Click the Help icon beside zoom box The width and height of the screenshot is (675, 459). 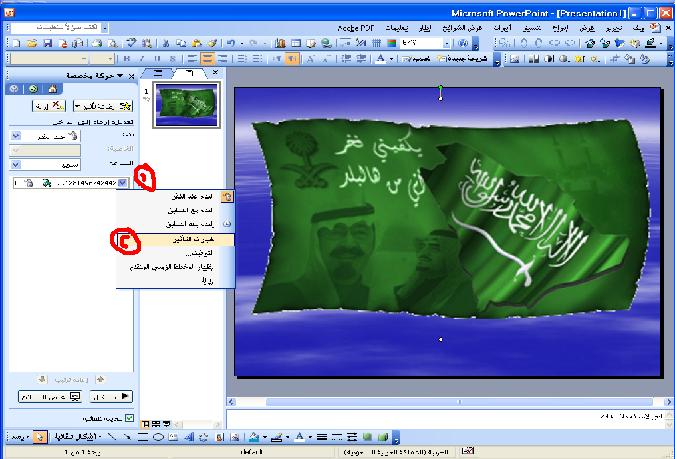[x=463, y=43]
